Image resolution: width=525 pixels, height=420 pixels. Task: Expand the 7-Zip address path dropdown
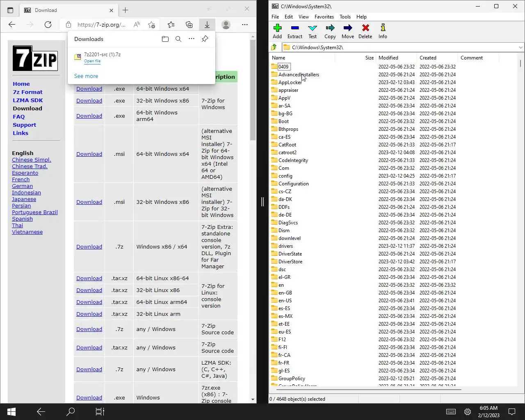(520, 47)
